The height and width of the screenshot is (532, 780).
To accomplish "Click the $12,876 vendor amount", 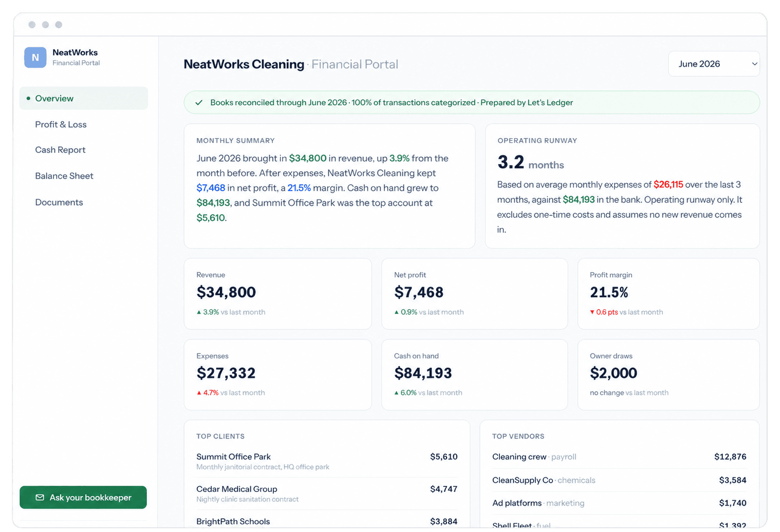I will click(730, 457).
